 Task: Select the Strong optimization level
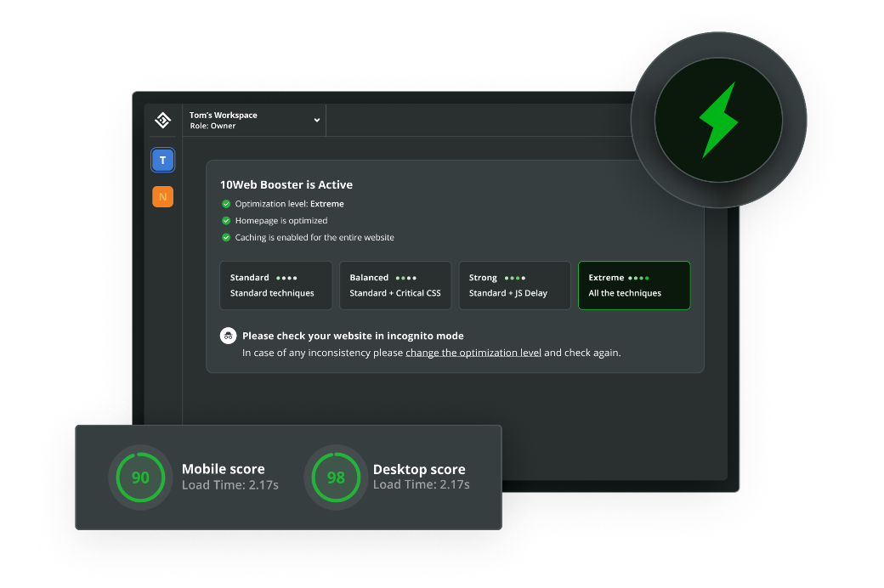click(515, 286)
